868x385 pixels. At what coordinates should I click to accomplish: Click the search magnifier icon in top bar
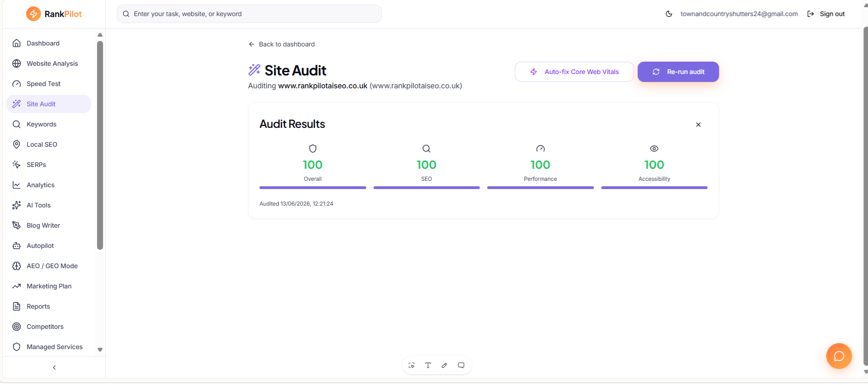(x=126, y=14)
